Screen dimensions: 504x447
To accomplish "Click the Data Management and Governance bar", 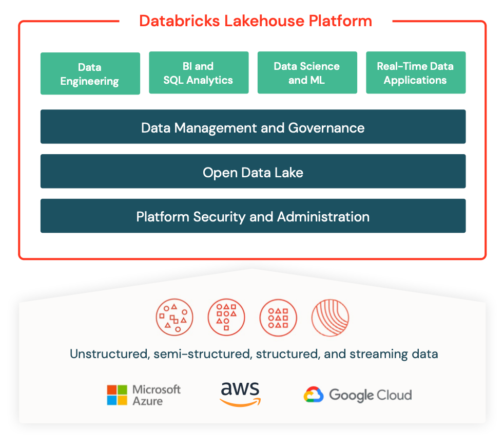I will pos(253,127).
